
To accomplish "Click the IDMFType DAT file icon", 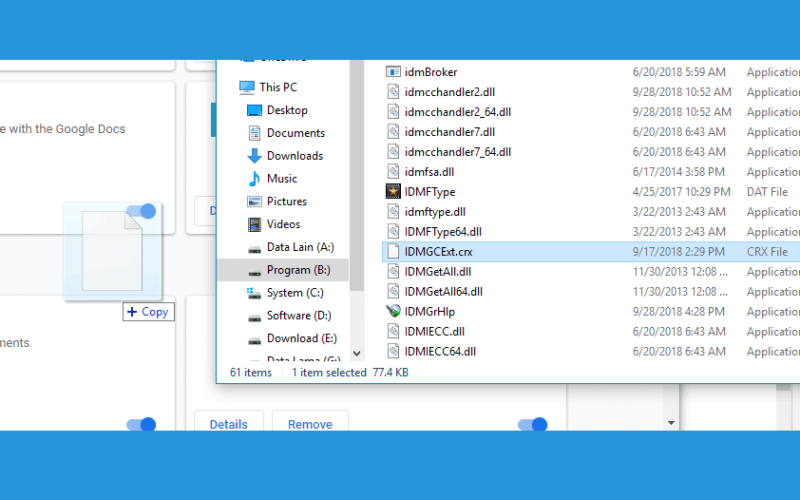I will 393,191.
